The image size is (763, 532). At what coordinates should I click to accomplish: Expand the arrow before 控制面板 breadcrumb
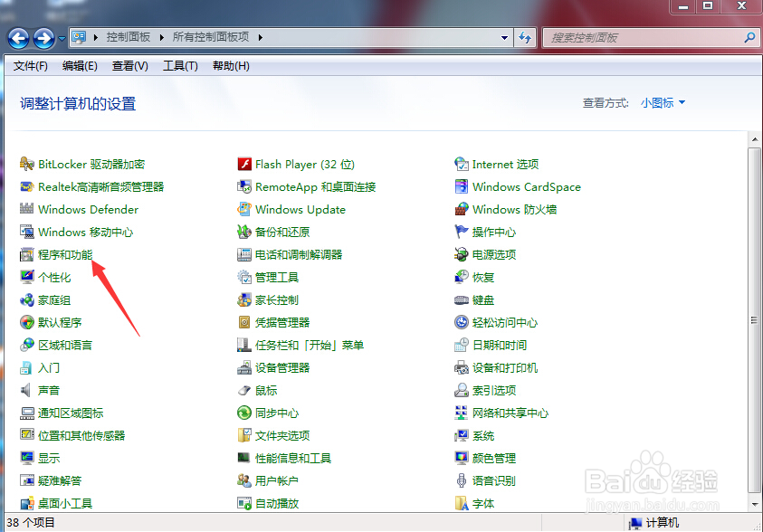(95, 37)
